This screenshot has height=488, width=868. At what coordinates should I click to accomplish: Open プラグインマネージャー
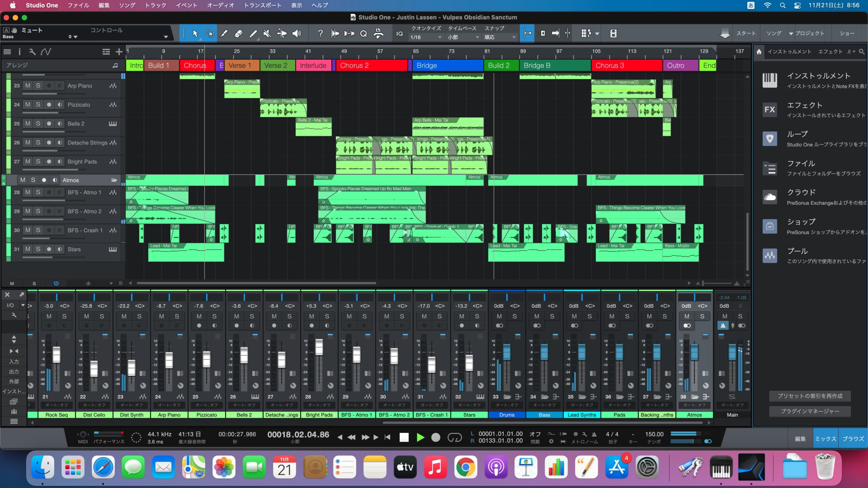[x=810, y=411]
